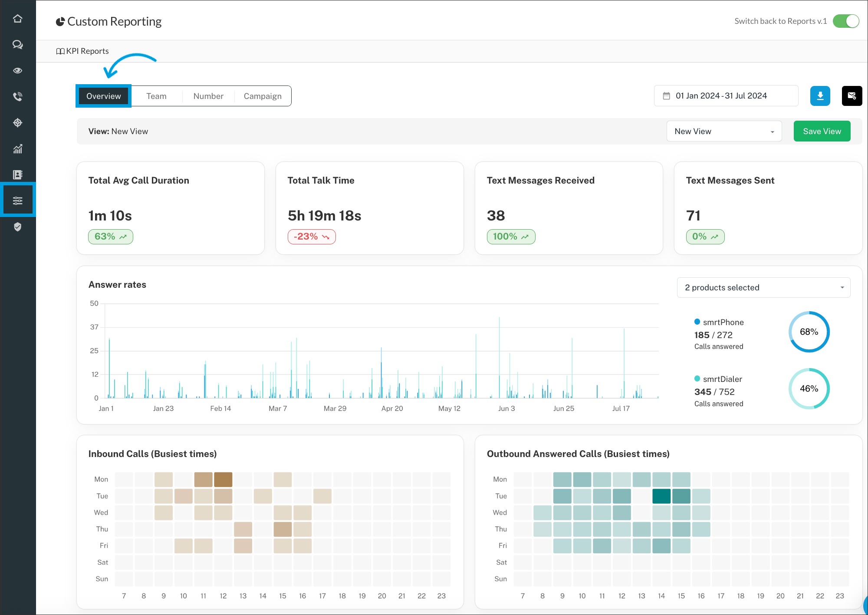Toggle Switch back to Reports v.1
The width and height of the screenshot is (868, 615).
(x=845, y=21)
